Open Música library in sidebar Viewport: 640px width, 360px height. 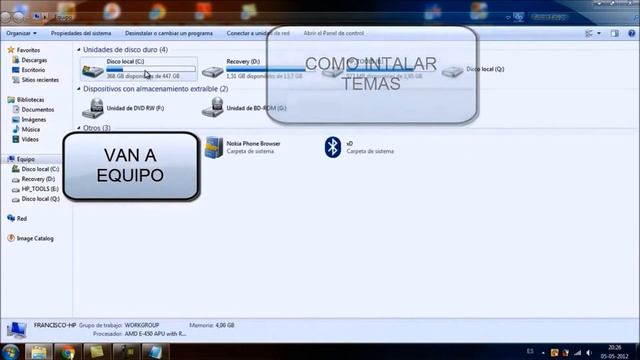click(x=31, y=129)
